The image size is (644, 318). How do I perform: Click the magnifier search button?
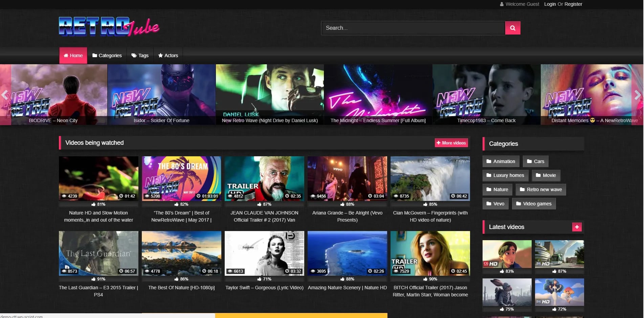click(512, 28)
